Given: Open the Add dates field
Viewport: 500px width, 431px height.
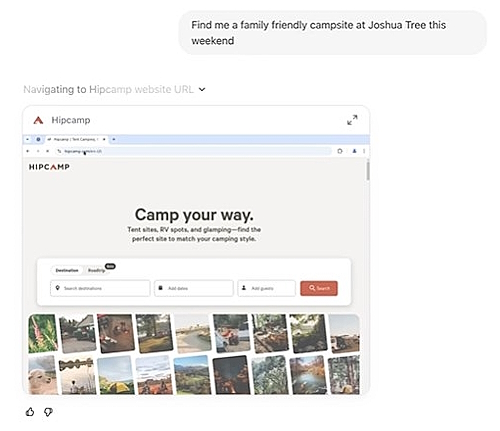Looking at the screenshot, I should pyautogui.click(x=194, y=288).
